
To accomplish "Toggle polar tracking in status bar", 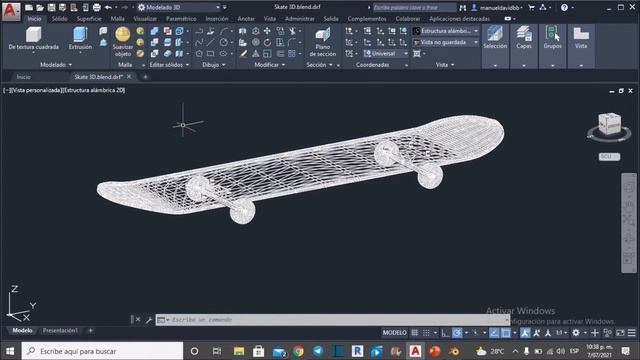I will [x=457, y=333].
